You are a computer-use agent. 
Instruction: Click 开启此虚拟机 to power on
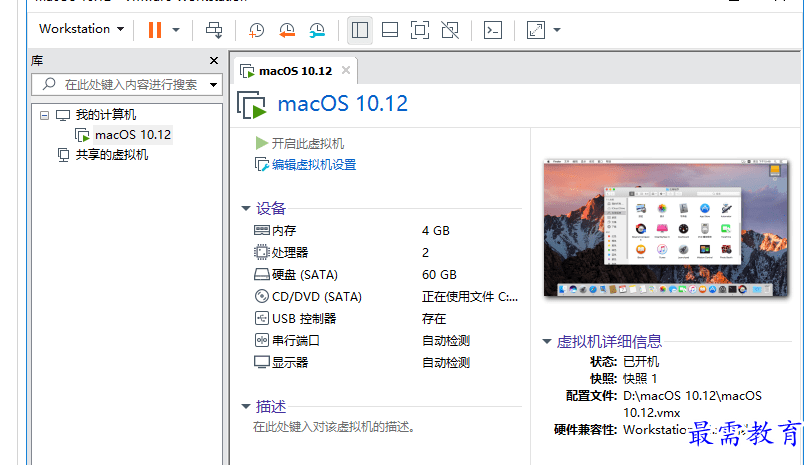point(307,143)
